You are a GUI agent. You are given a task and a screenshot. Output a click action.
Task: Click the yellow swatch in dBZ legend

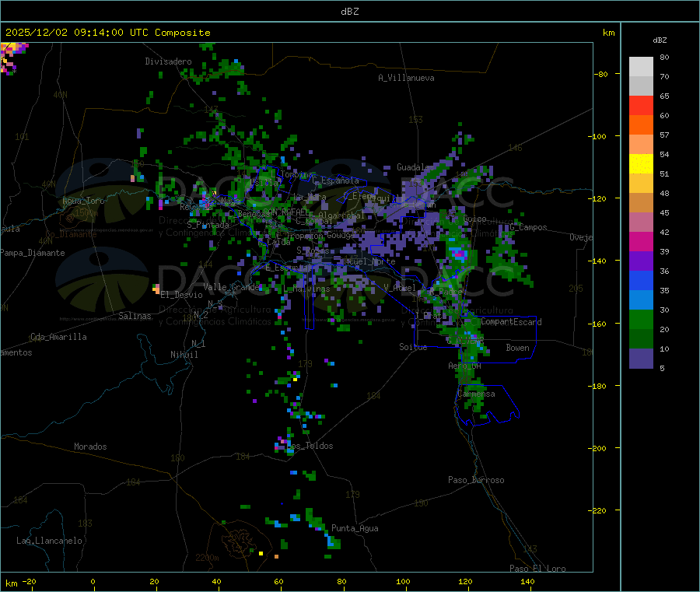click(641, 164)
